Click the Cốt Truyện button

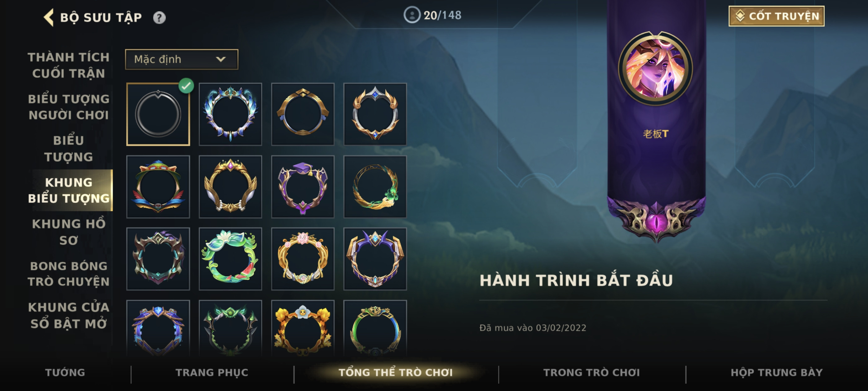coord(776,16)
